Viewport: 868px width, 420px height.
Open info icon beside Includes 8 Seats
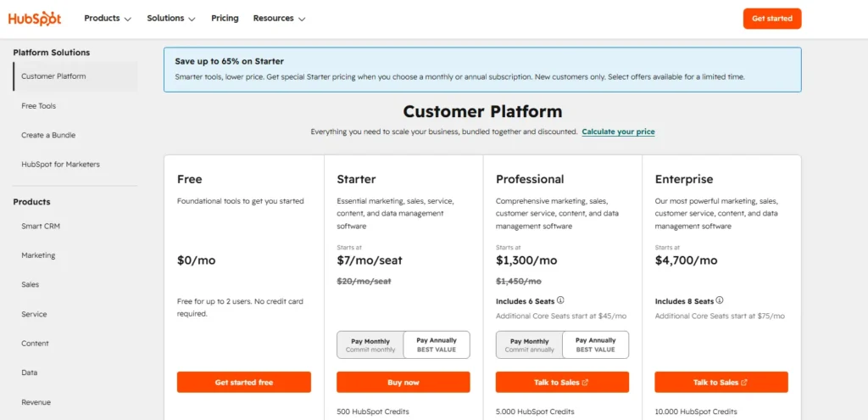pos(720,300)
